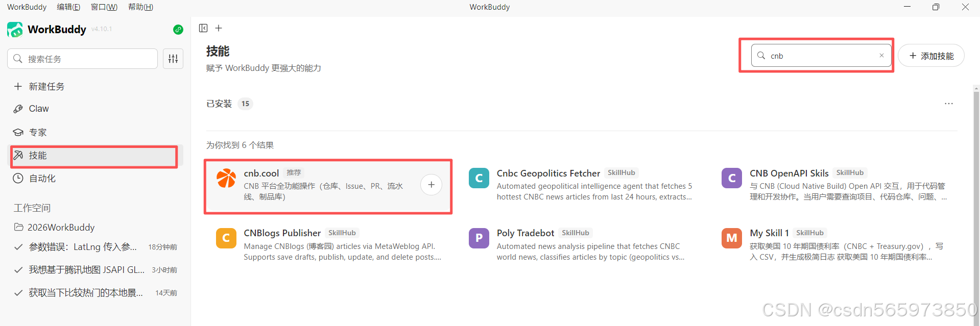Image resolution: width=980 pixels, height=326 pixels.
Task: Click the cnb.cool orange logo icon
Action: pos(226,178)
